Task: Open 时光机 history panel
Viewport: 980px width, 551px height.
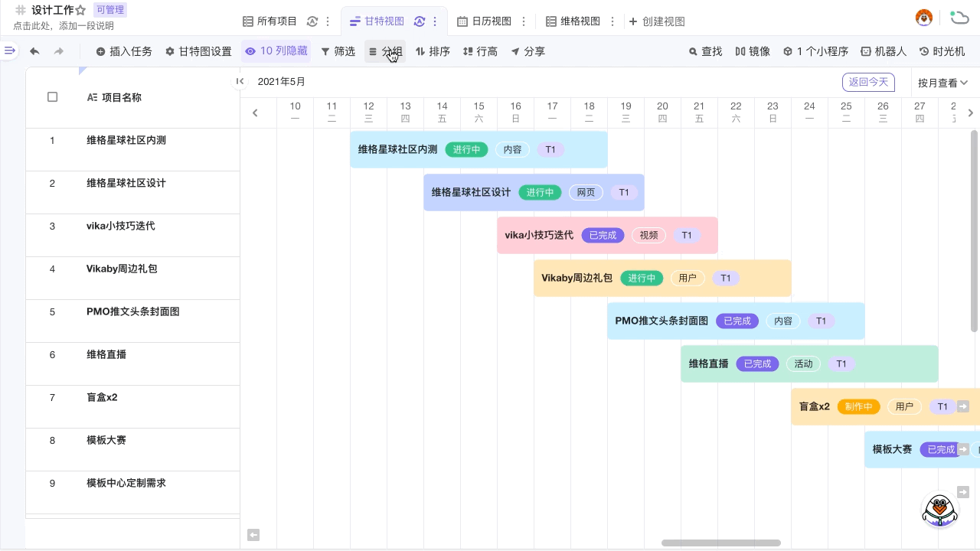Action: (942, 51)
